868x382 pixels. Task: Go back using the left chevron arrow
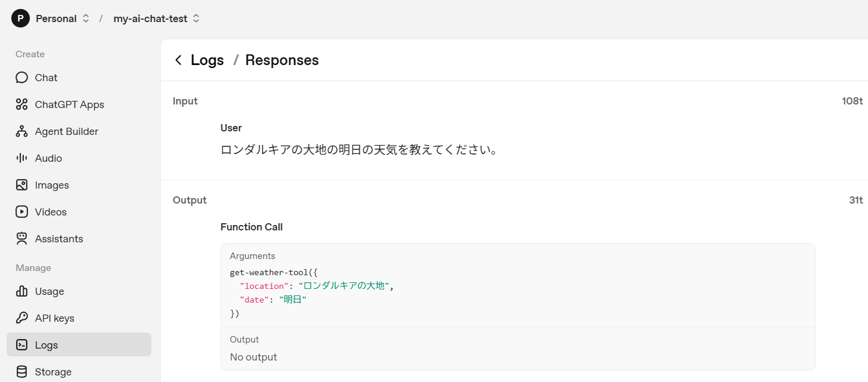(x=178, y=60)
